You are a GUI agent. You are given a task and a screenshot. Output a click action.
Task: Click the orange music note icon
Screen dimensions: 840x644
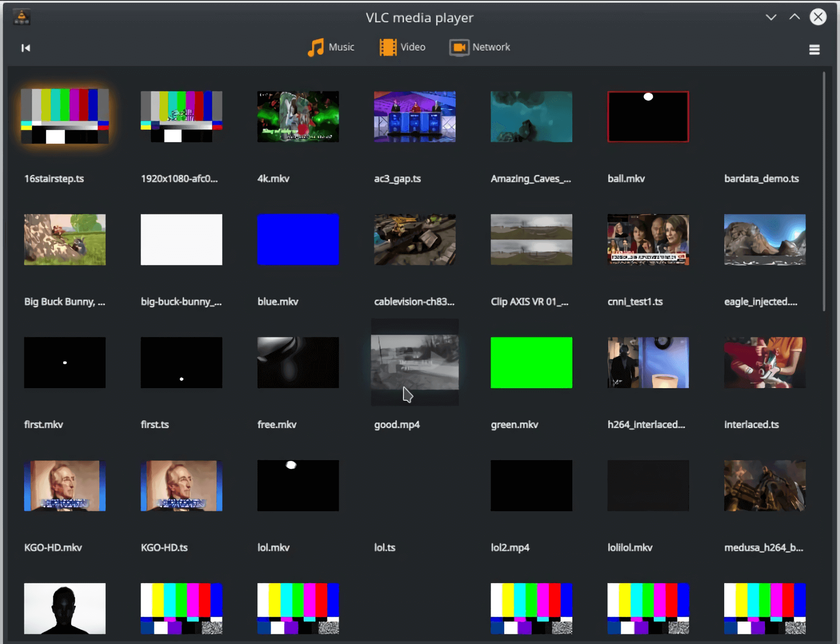[x=315, y=48]
